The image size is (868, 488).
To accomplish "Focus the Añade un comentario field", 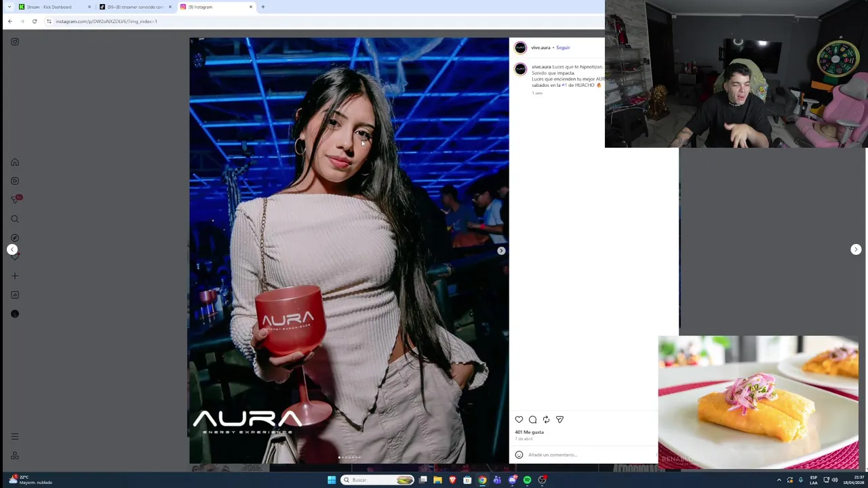I will (590, 455).
